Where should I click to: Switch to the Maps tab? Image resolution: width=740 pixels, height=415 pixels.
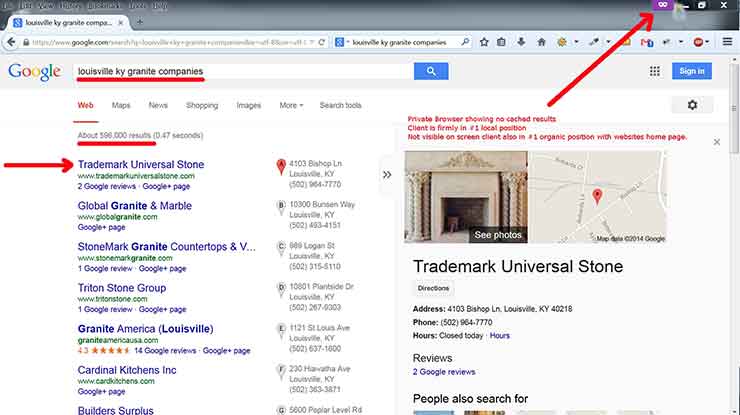click(121, 105)
